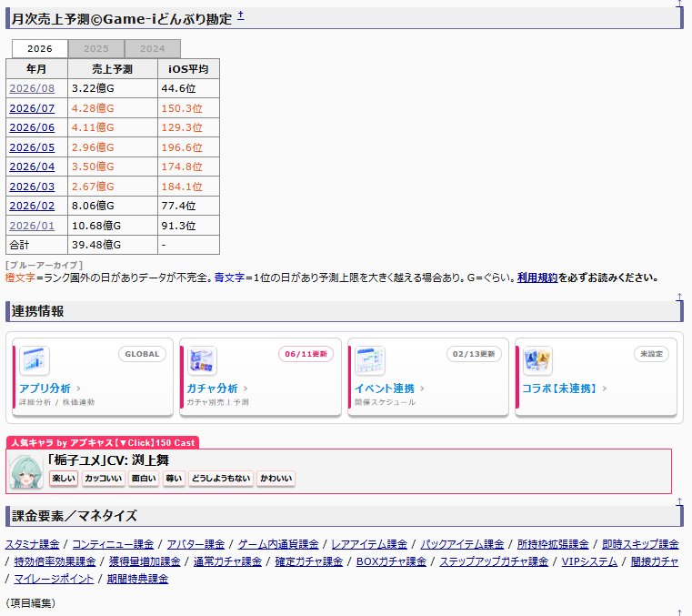Open the 2026/02 monthly link
692x616 pixels.
(32, 206)
